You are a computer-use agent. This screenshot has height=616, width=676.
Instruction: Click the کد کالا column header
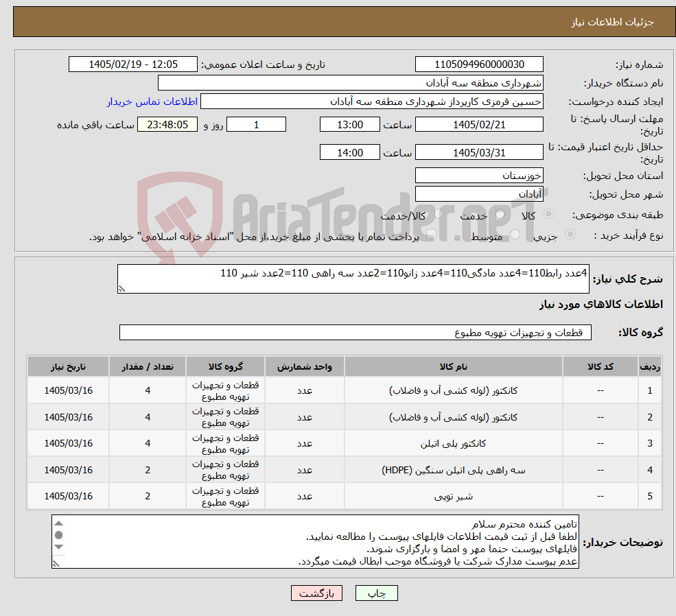tap(600, 366)
